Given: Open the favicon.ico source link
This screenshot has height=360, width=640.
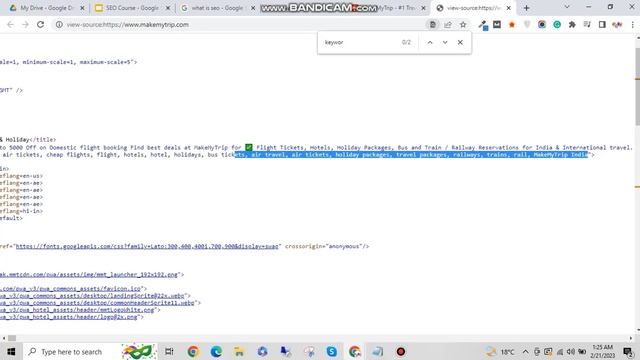Looking at the screenshot, I should 70,289.
